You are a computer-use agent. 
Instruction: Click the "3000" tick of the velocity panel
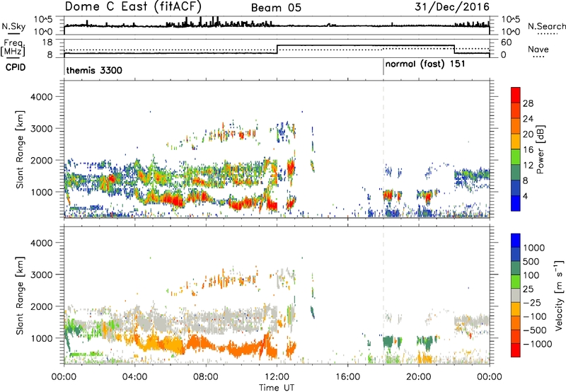(42, 275)
